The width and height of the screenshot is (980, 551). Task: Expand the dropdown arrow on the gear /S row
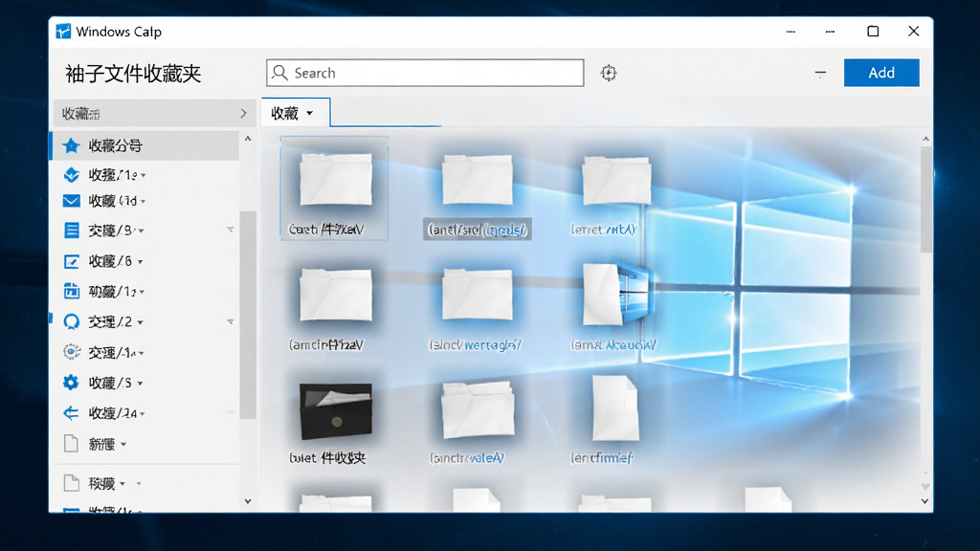140,383
